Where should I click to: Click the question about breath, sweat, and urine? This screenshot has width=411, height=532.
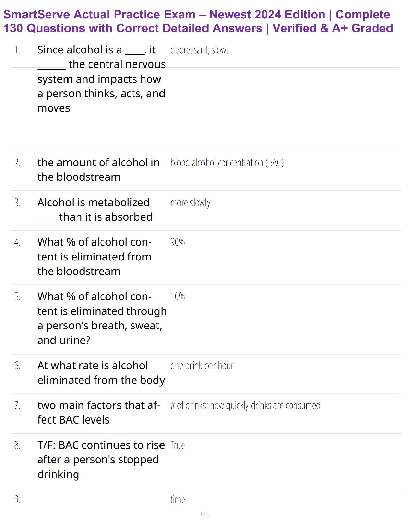[102, 318]
